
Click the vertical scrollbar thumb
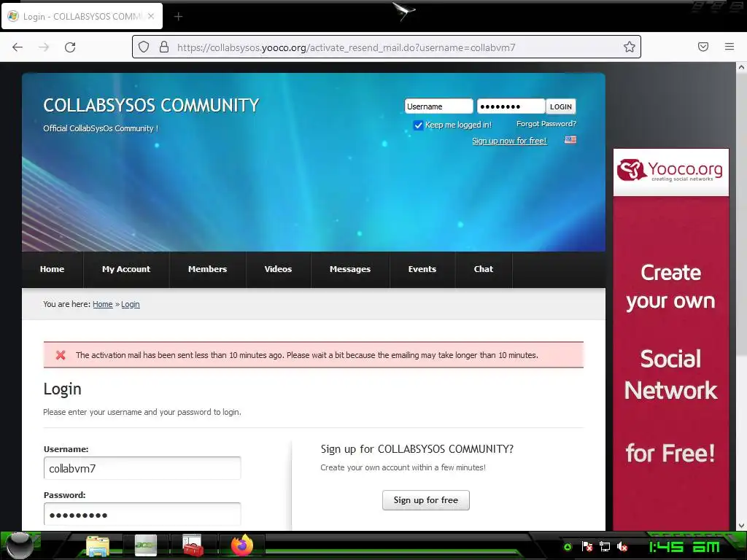(x=741, y=214)
